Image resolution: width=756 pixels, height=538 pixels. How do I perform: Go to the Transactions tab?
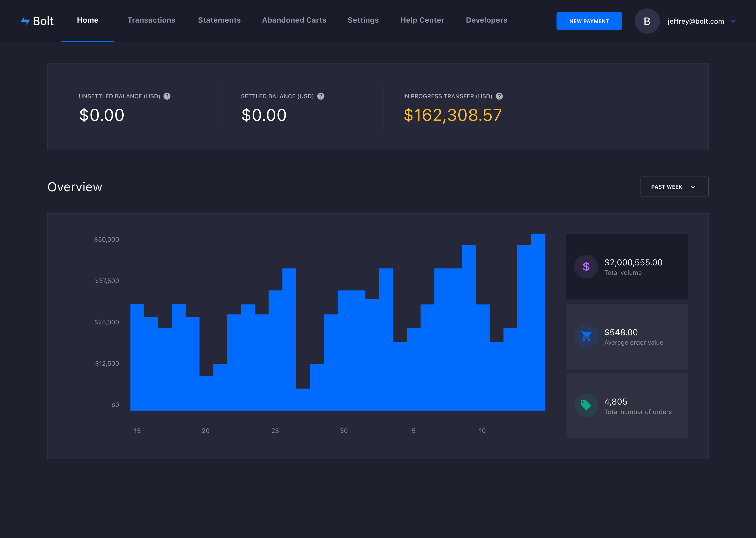pos(151,20)
